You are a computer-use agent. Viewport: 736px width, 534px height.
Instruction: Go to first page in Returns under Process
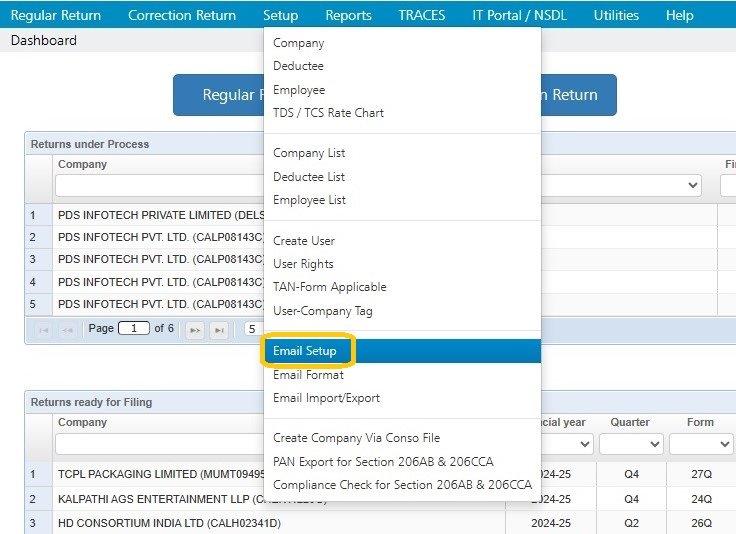(43, 329)
